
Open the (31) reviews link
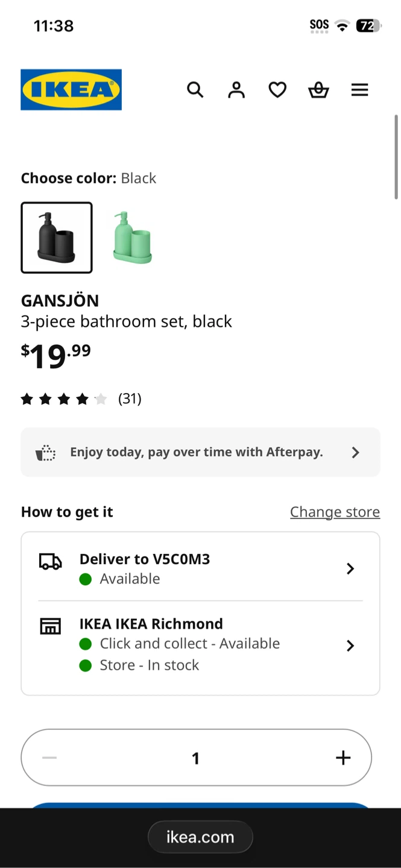pyautogui.click(x=130, y=398)
